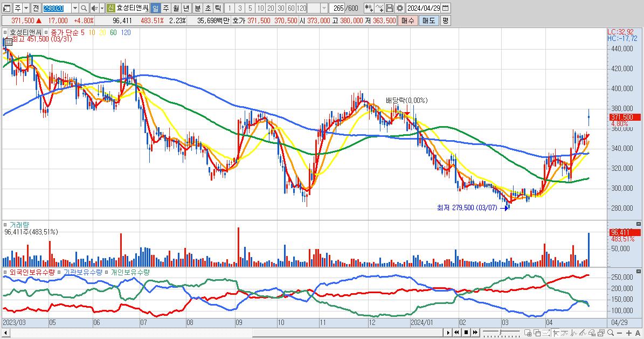Select the 1 interval button

(230, 8)
